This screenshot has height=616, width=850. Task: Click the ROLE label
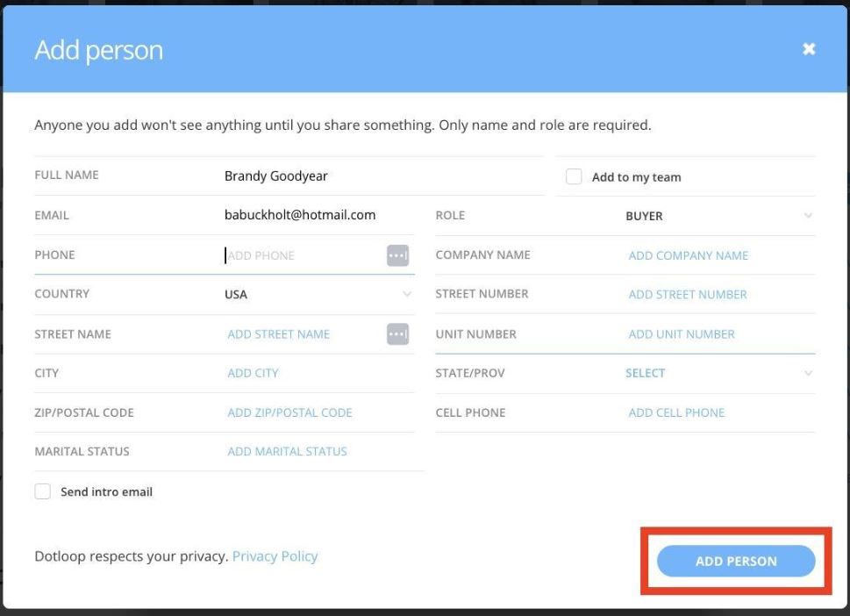pyautogui.click(x=451, y=215)
